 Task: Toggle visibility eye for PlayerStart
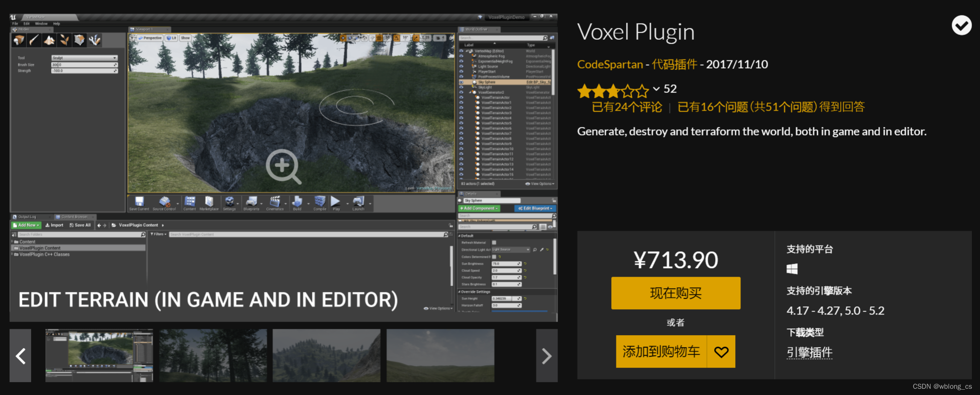[461, 72]
